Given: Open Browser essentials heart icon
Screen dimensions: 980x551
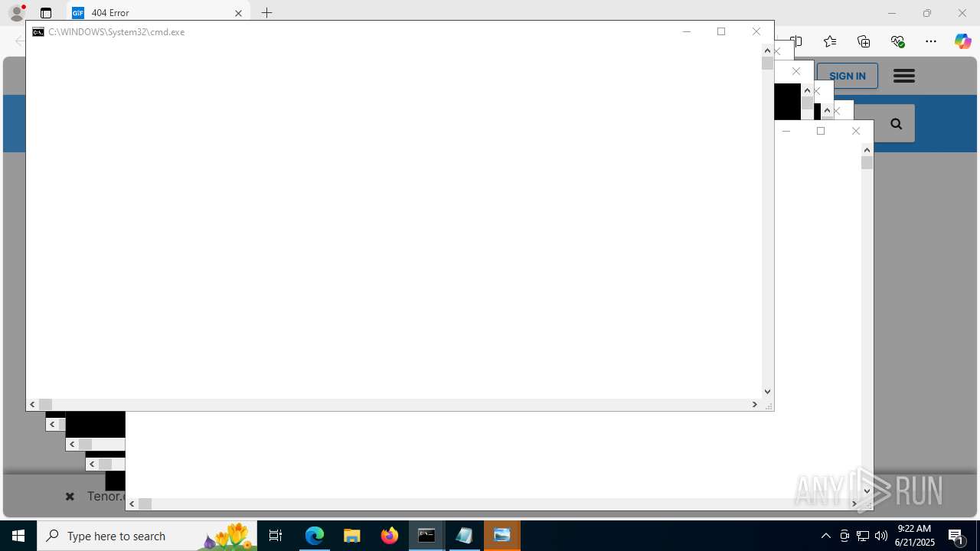Looking at the screenshot, I should pyautogui.click(x=897, y=41).
